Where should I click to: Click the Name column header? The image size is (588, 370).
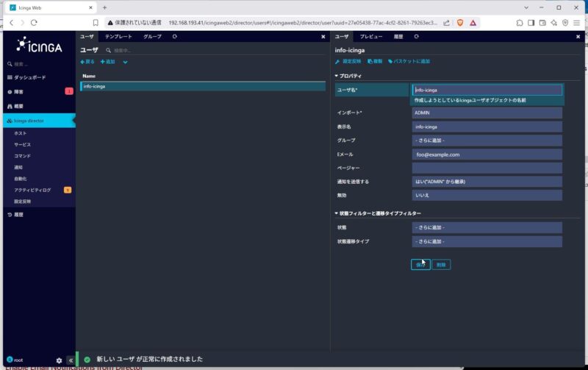coord(89,76)
